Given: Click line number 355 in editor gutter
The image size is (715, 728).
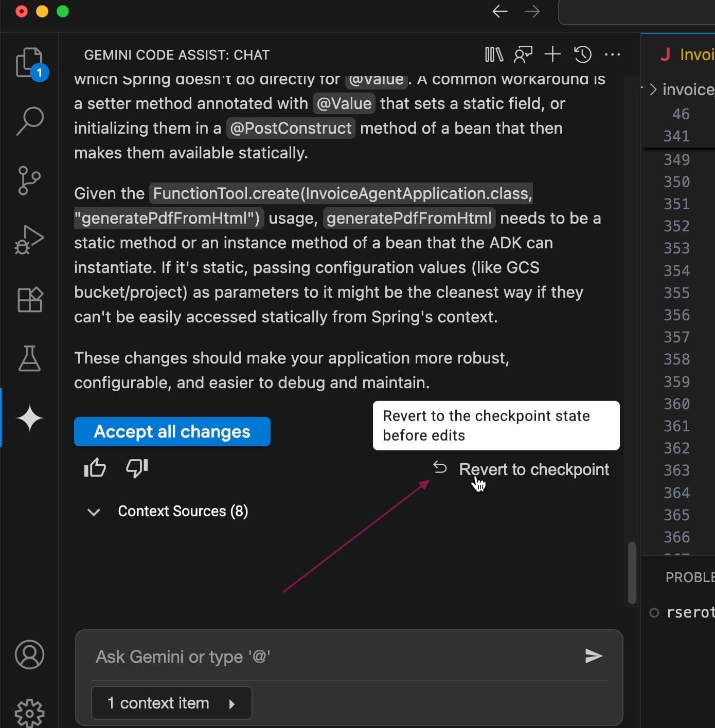Looking at the screenshot, I should point(676,293).
